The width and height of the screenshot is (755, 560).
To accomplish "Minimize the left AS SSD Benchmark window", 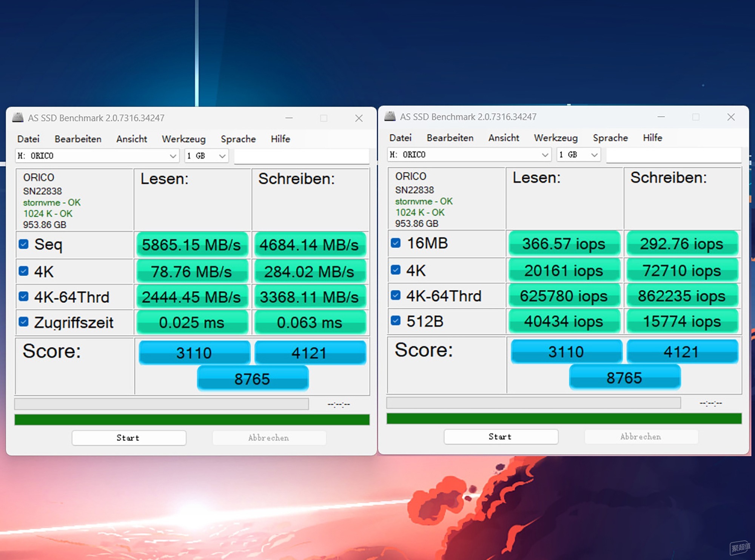I will (289, 118).
